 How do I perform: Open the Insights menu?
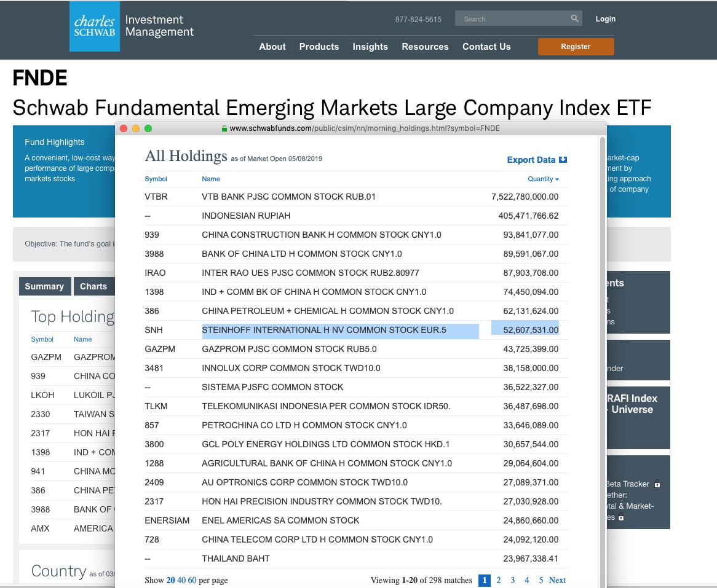coord(370,47)
